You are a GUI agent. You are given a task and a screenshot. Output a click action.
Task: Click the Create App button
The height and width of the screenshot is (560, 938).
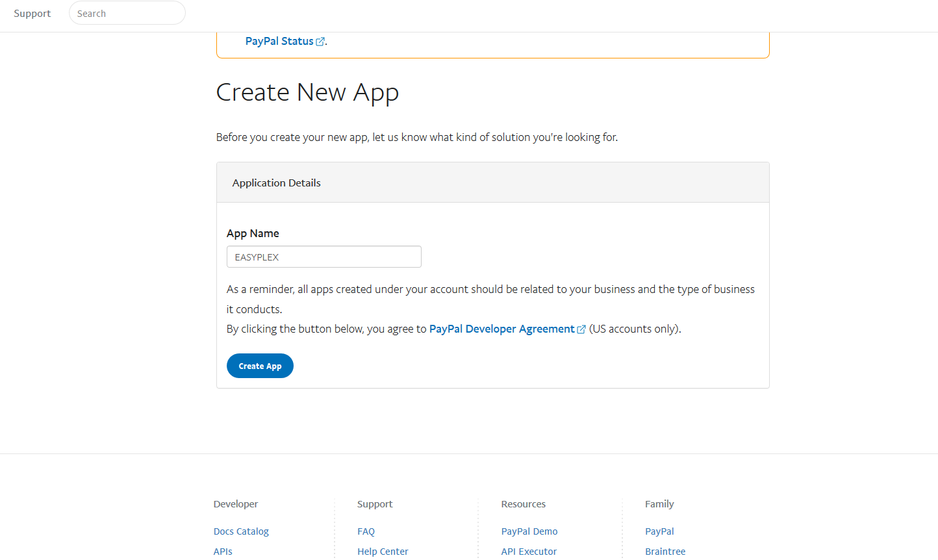(x=260, y=365)
